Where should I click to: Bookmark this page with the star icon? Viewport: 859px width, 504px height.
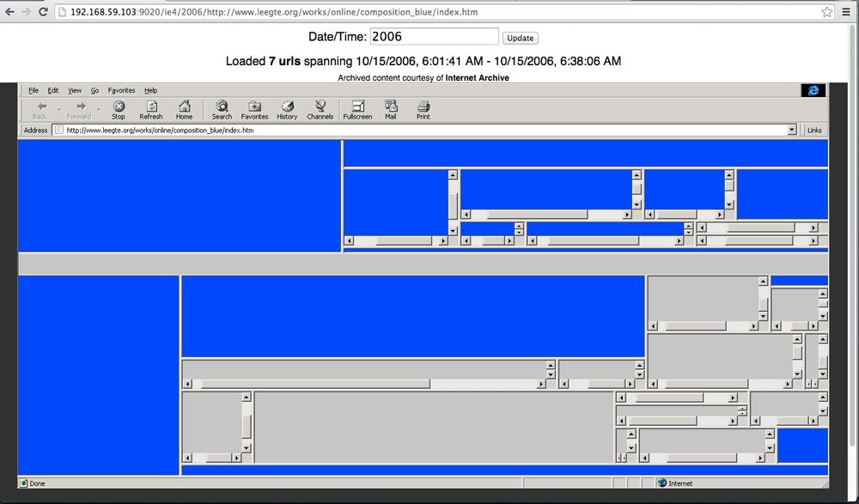click(x=827, y=11)
